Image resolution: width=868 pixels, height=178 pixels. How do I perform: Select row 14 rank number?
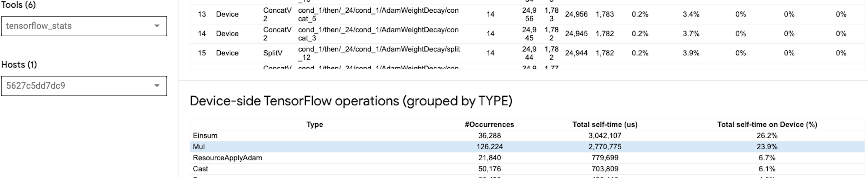(x=202, y=34)
